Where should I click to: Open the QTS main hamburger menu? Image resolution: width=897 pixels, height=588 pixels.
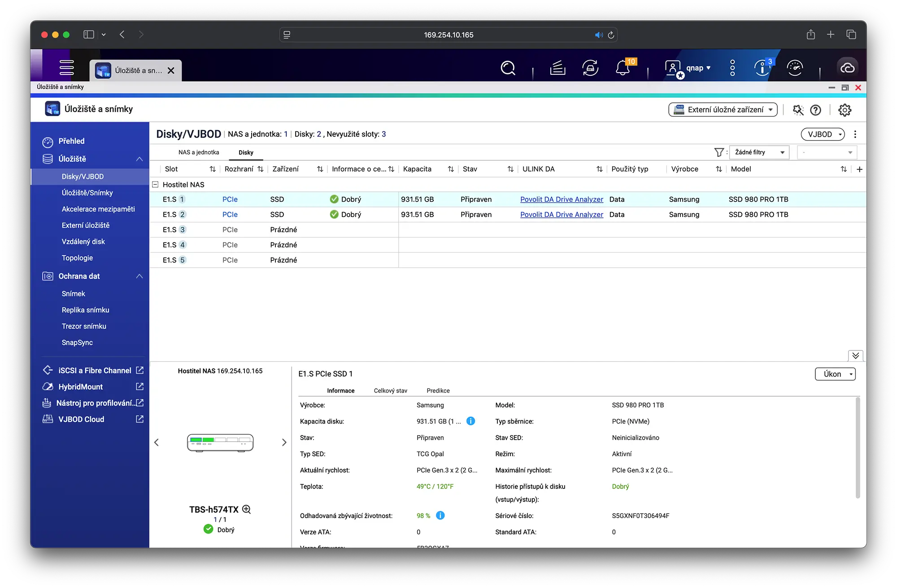click(66, 67)
